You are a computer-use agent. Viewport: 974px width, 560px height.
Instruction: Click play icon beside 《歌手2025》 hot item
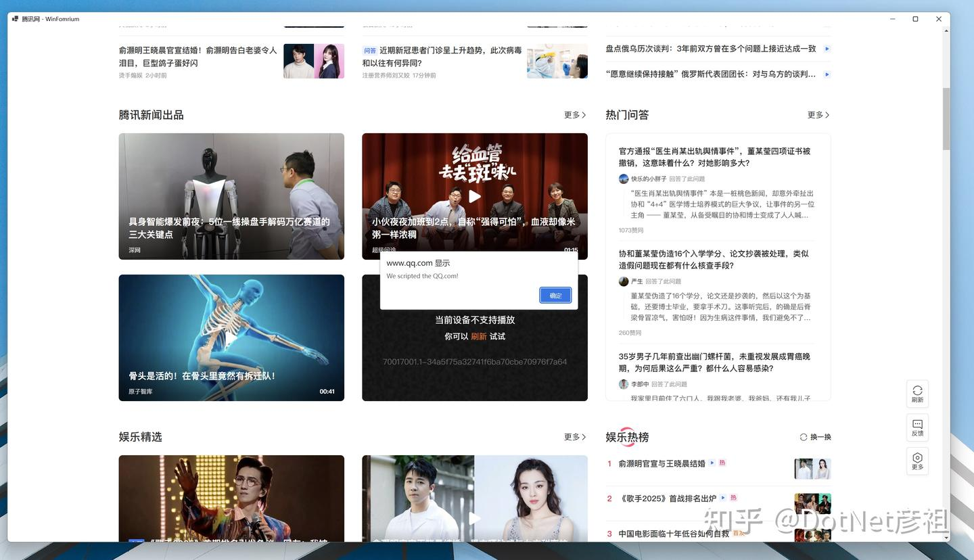point(723,498)
